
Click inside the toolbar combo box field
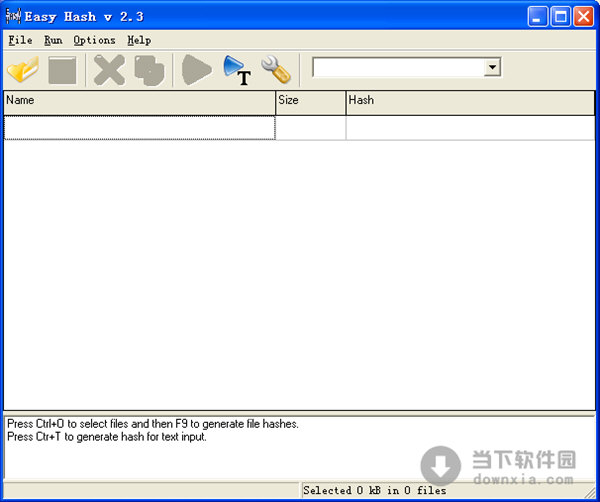(x=398, y=68)
